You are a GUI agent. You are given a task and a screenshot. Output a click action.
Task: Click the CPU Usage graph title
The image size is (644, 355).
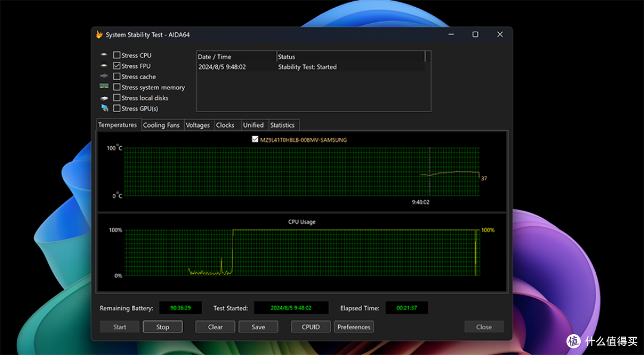click(302, 222)
